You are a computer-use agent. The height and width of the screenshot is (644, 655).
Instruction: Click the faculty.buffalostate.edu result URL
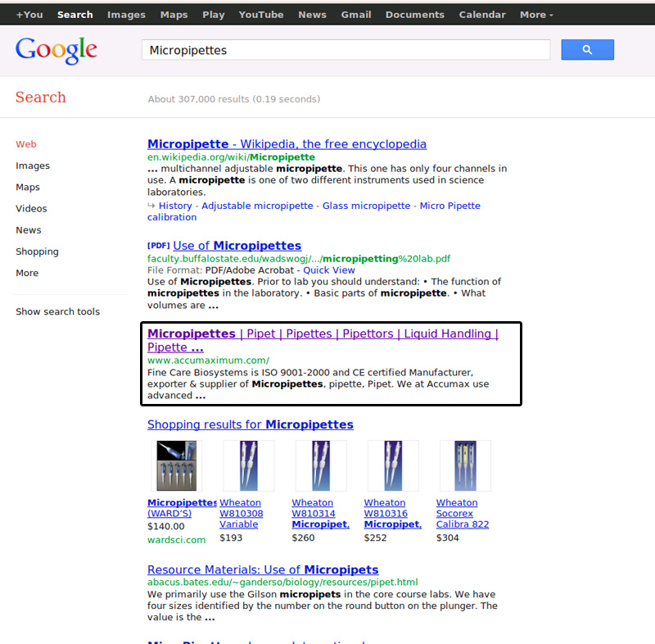(x=299, y=259)
